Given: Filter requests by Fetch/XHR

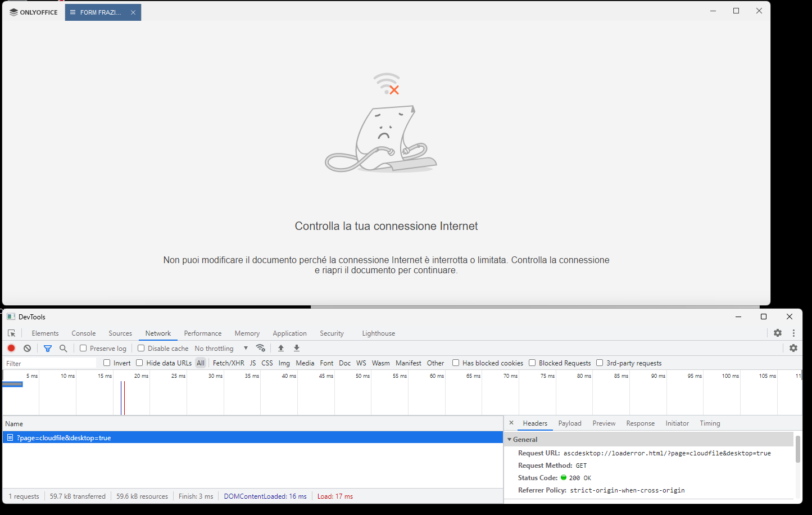Looking at the screenshot, I should pos(228,363).
